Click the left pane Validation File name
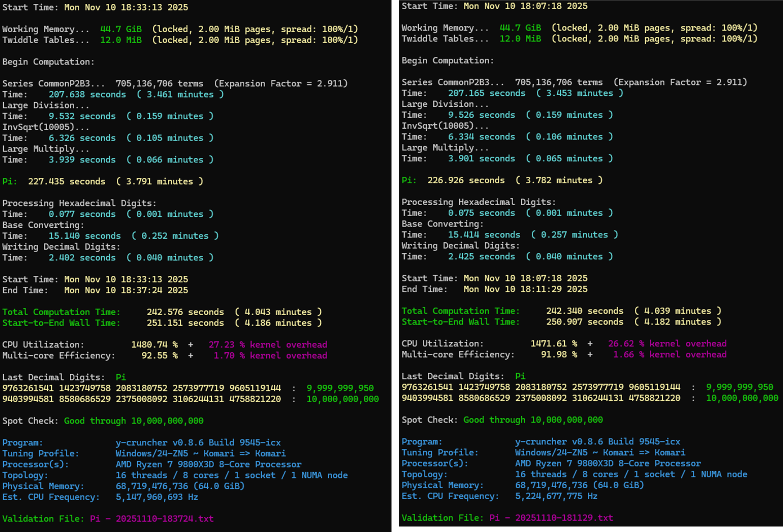783x532 pixels. click(152, 519)
